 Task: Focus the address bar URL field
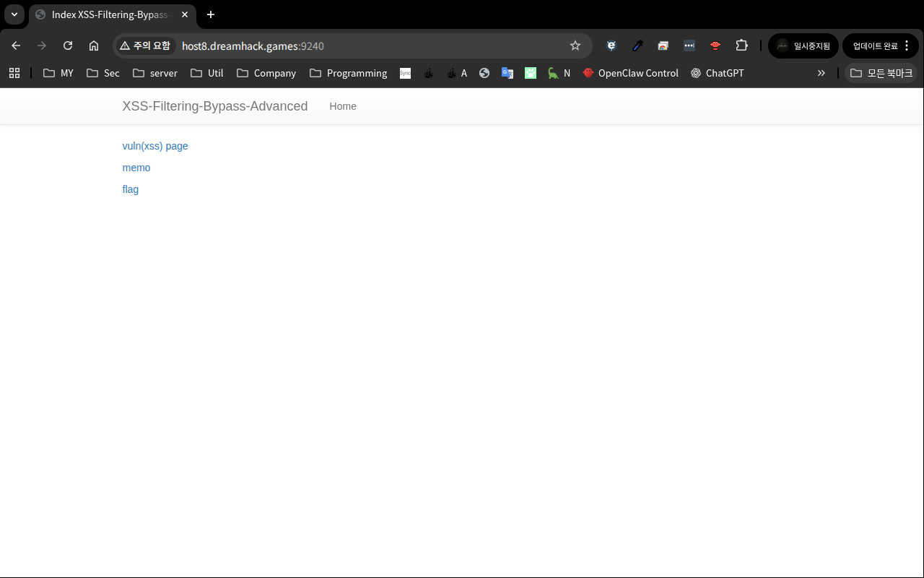[361, 46]
